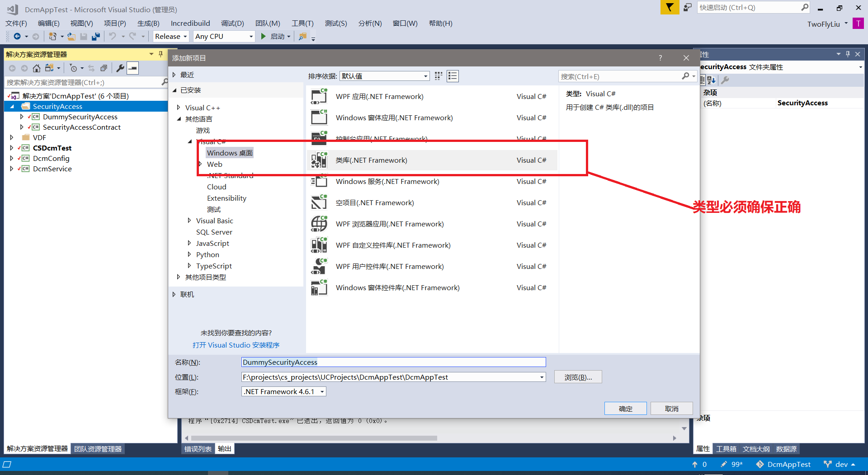
Task: Open the 调试(D) debug menu
Action: 232,24
